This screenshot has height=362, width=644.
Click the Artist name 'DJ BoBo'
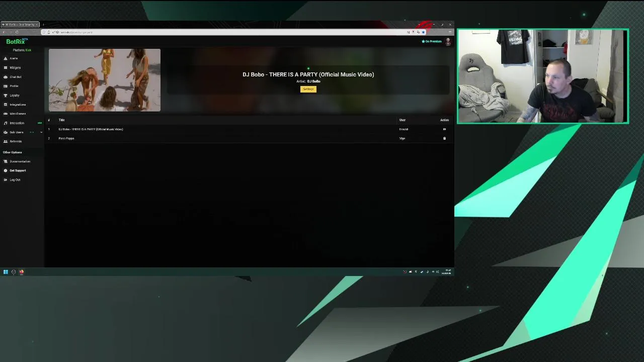(313, 81)
